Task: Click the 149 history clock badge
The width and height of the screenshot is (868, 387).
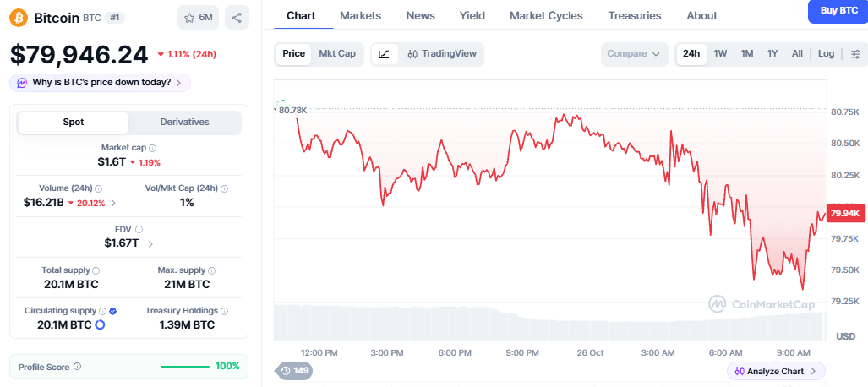Action: pos(294,371)
